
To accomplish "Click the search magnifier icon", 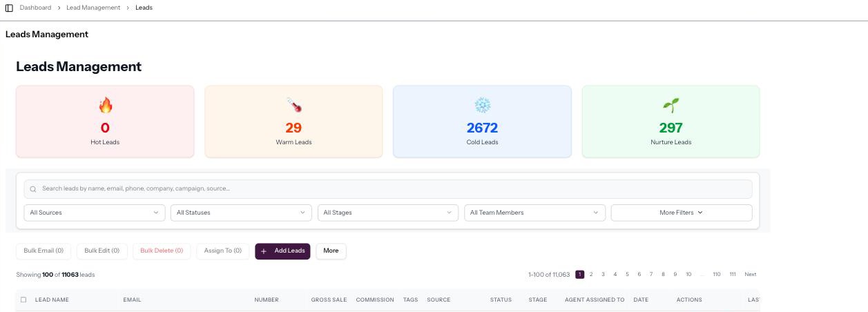I will coord(33,189).
